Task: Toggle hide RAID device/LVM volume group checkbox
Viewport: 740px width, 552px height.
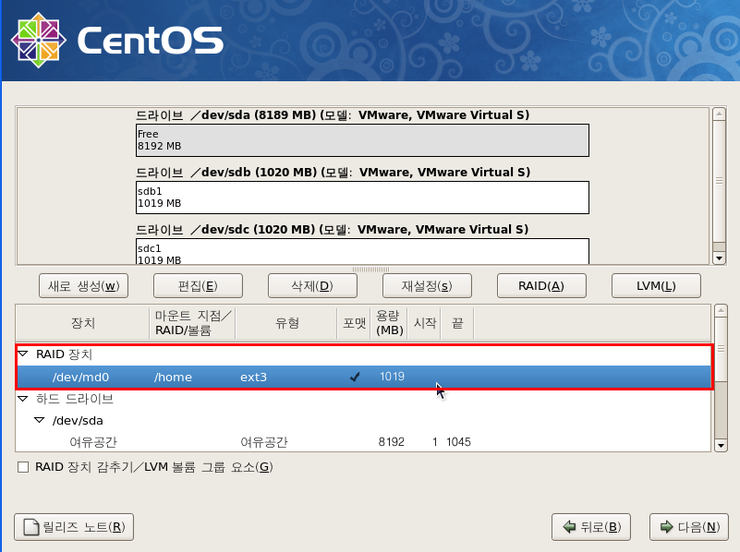Action: (23, 467)
